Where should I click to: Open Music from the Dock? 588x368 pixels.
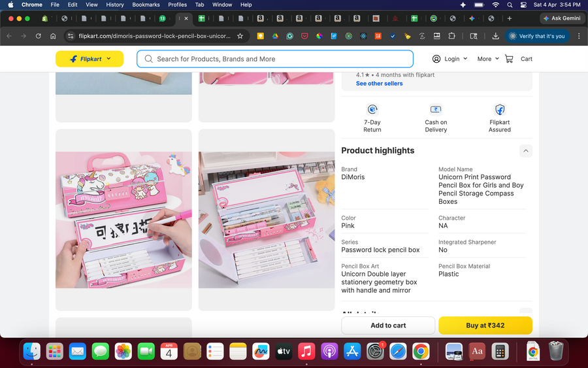coord(306,352)
